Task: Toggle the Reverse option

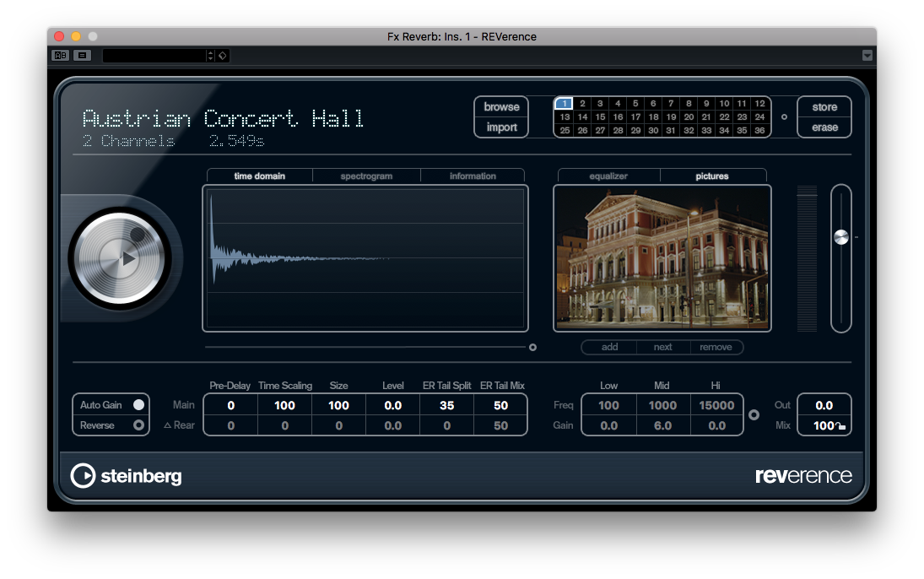Action: click(138, 425)
